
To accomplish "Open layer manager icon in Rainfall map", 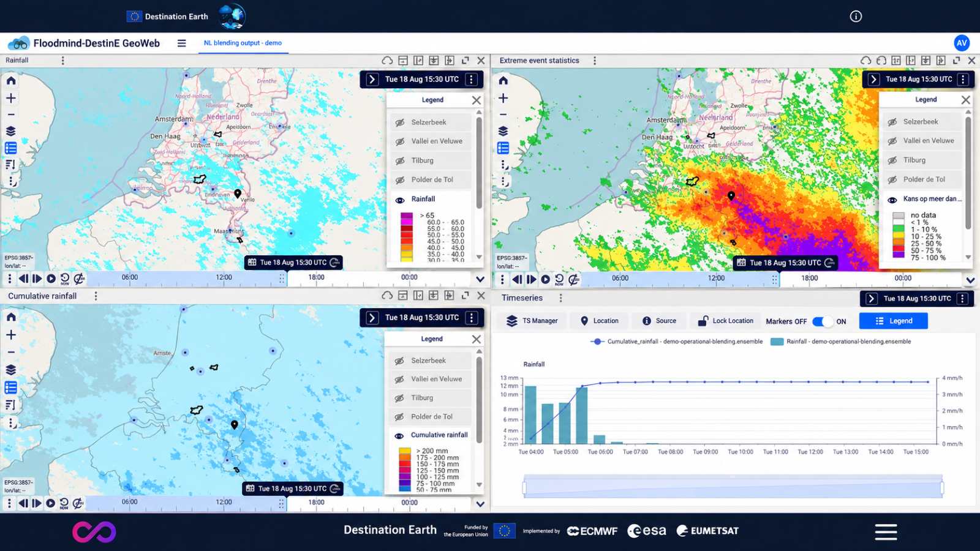I will (11, 131).
